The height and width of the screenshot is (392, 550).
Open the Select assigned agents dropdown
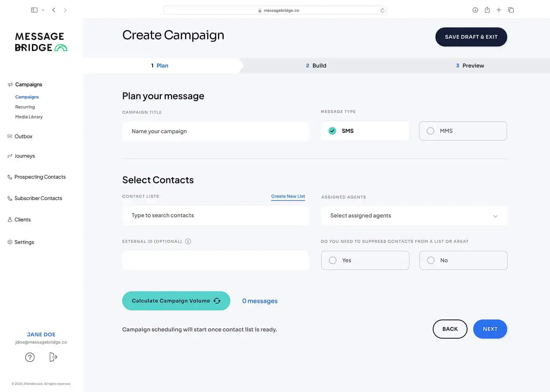(x=414, y=216)
